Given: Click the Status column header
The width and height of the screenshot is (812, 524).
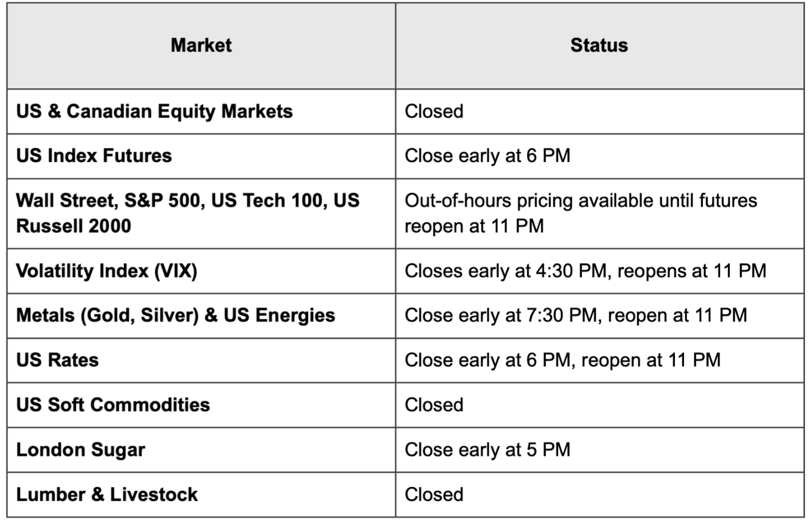Looking at the screenshot, I should click(599, 46).
